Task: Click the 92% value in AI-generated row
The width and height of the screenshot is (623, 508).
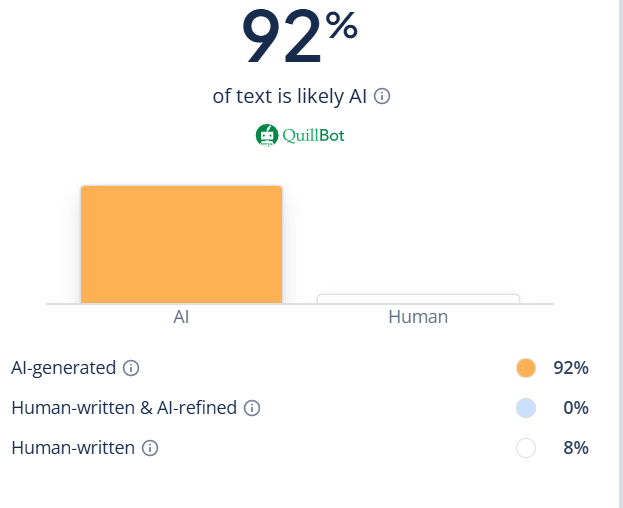Action: [571, 368]
